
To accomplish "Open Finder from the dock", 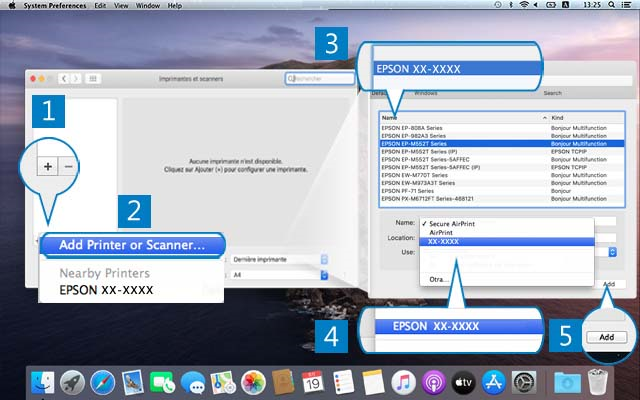I will click(44, 381).
